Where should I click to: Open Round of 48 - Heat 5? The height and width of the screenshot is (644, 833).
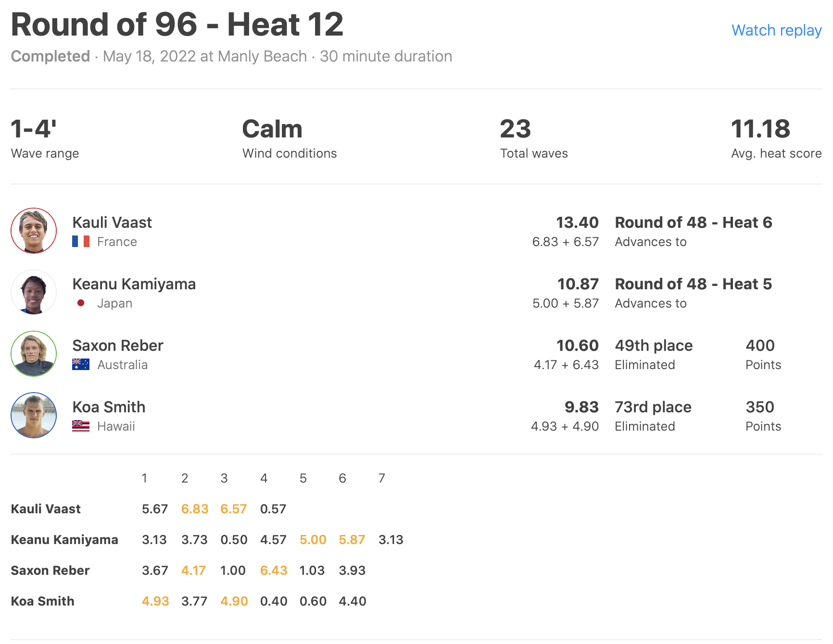pos(693,284)
